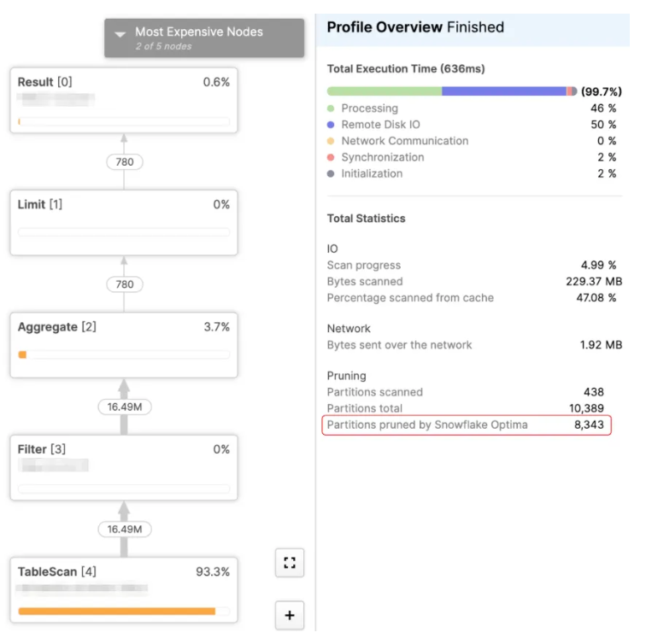Click the TableScan orange progress bar
Viewport: 646px width, 644px height.
(x=116, y=611)
